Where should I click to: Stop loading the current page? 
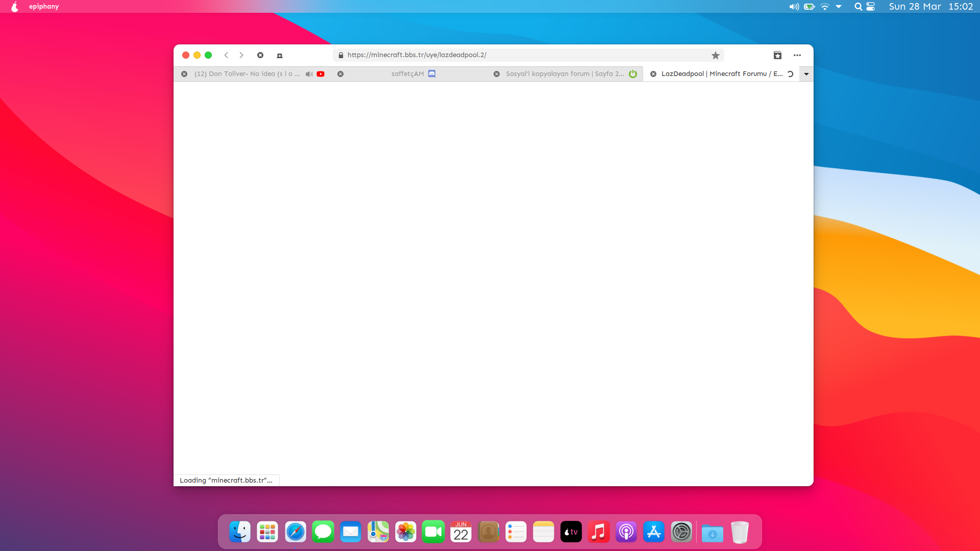pyautogui.click(x=260, y=55)
